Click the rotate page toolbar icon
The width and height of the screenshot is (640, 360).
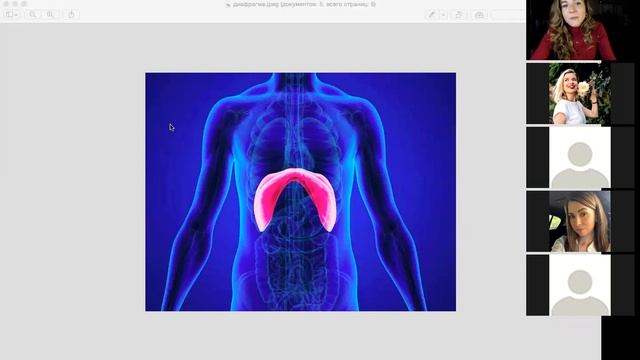(459, 15)
